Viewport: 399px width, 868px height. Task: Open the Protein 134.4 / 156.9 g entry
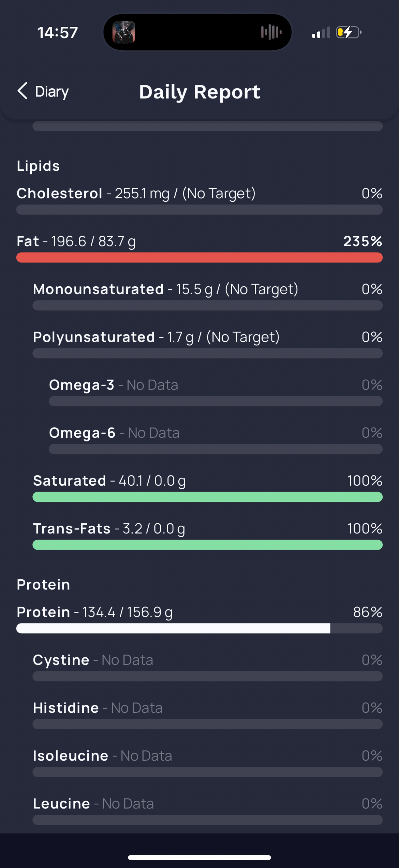[x=199, y=619]
